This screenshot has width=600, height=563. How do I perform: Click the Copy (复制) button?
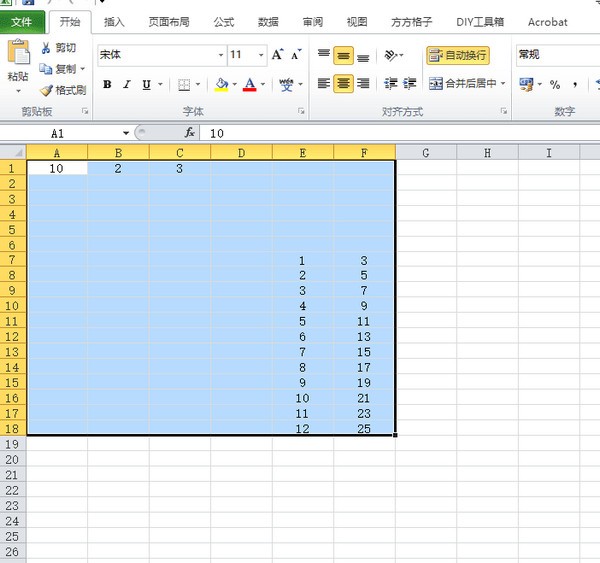click(62, 69)
